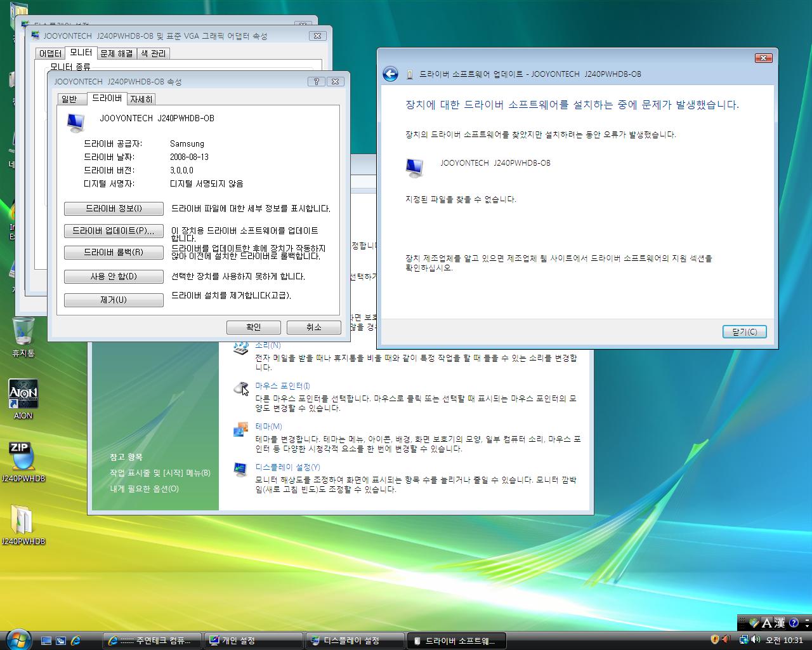The height and width of the screenshot is (650, 812).
Task: Click the help question mark button in properties title bar
Action: tap(317, 81)
